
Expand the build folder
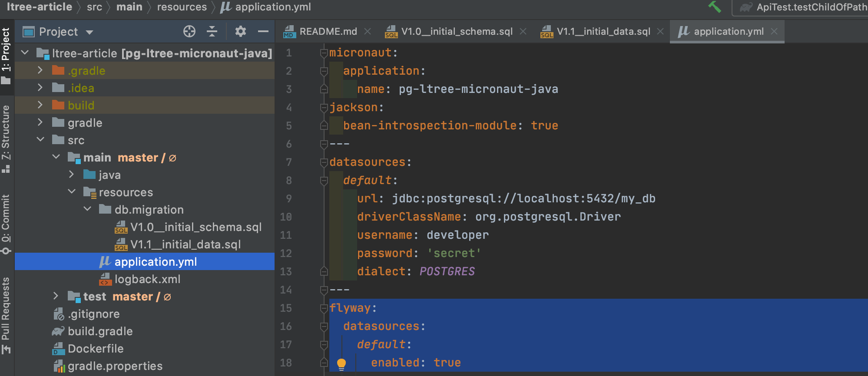tap(40, 105)
